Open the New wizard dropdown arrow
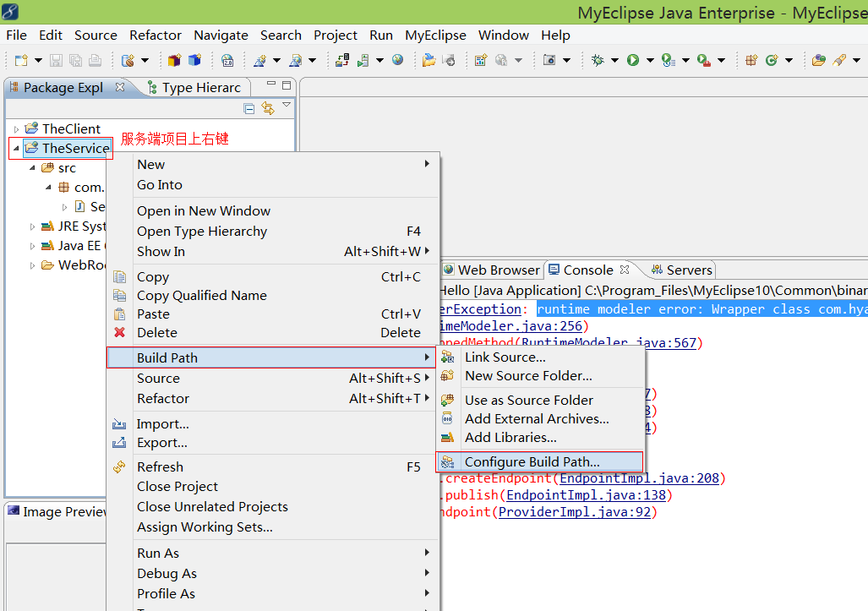The height and width of the screenshot is (611, 868). click(38, 60)
